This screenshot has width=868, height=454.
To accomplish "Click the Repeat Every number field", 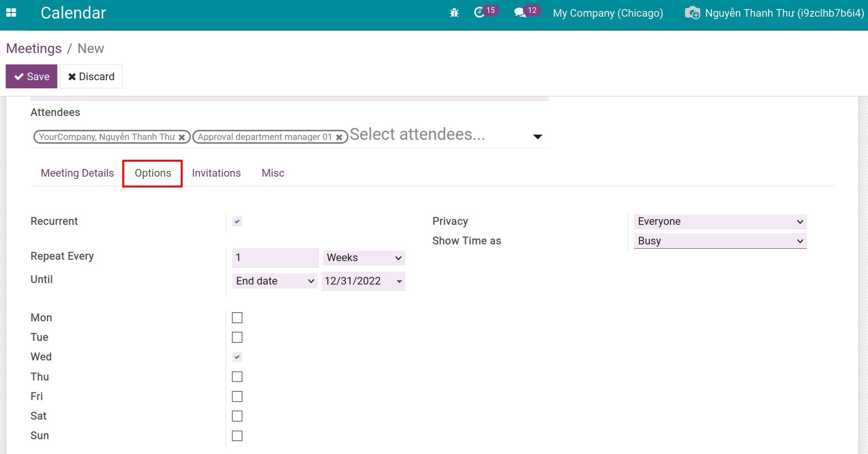I will click(x=275, y=258).
